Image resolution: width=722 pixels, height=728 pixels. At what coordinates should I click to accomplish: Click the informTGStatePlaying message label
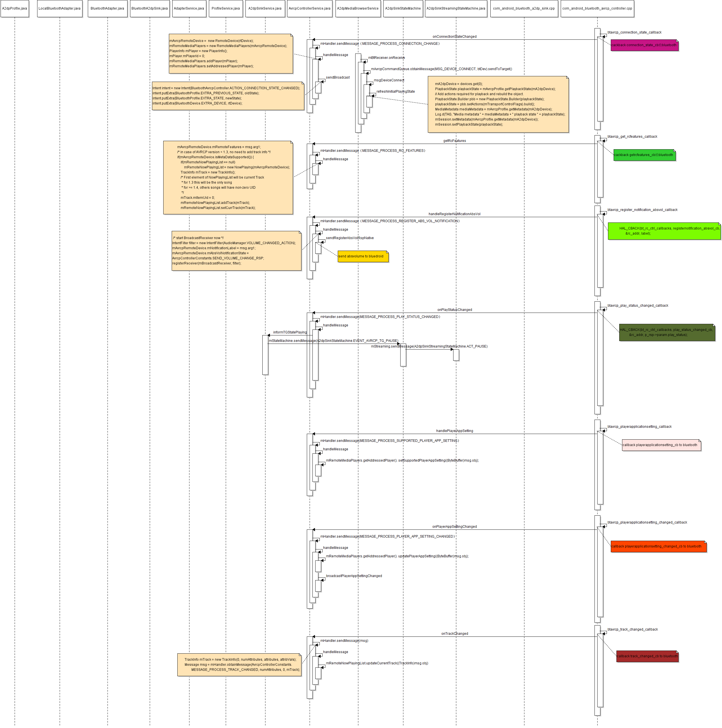pos(290,332)
